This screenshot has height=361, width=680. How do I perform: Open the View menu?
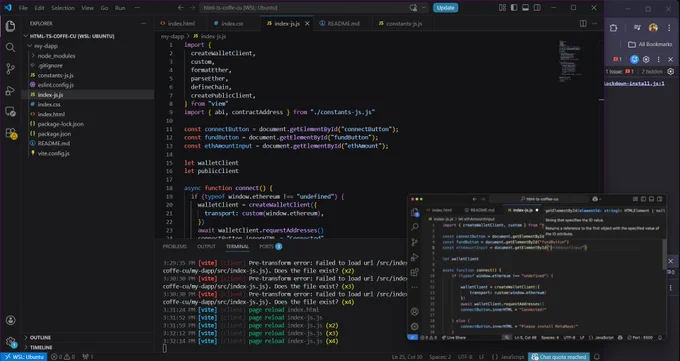point(87,8)
